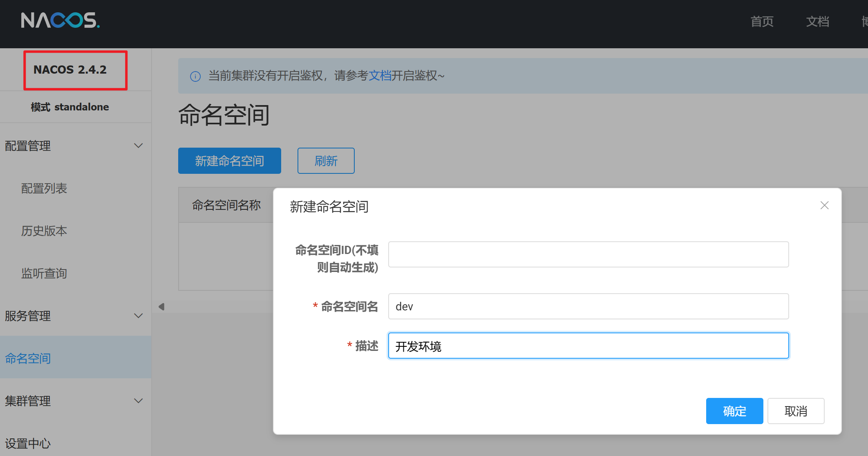Viewport: 868px width, 456px height.
Task: Cancel the dialog with 取消
Action: (x=796, y=411)
